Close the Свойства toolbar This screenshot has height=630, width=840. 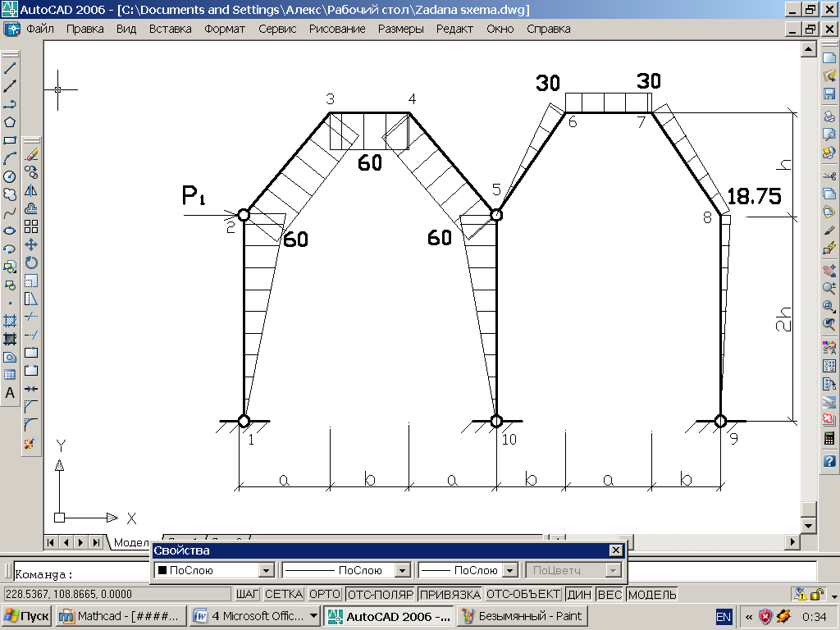pyautogui.click(x=616, y=550)
